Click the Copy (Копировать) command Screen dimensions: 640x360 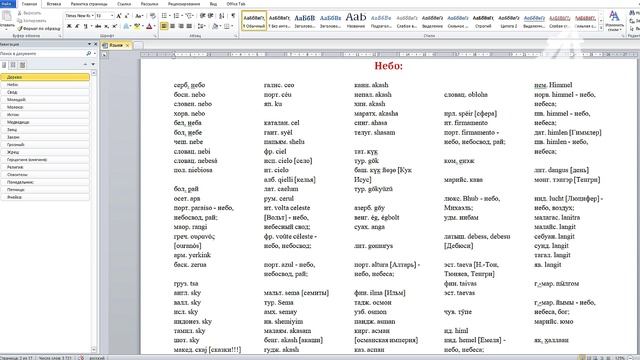tap(32, 20)
